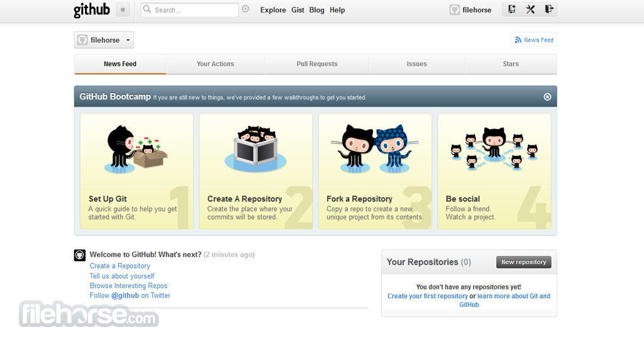644x346 pixels.
Task: Open the Browse Interesting Repos link
Action: click(x=128, y=286)
